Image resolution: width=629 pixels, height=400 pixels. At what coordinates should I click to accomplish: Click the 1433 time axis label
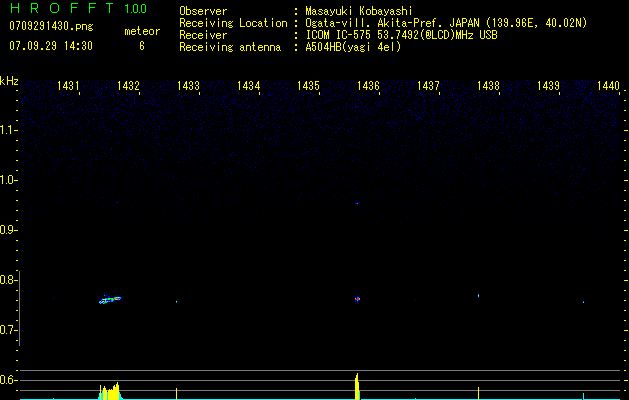click(x=188, y=85)
